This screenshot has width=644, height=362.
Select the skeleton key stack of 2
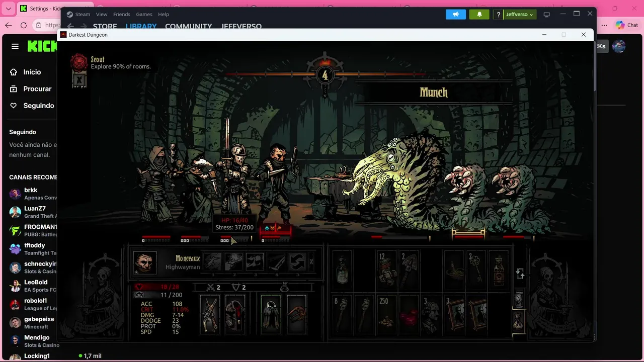pyautogui.click(x=476, y=269)
